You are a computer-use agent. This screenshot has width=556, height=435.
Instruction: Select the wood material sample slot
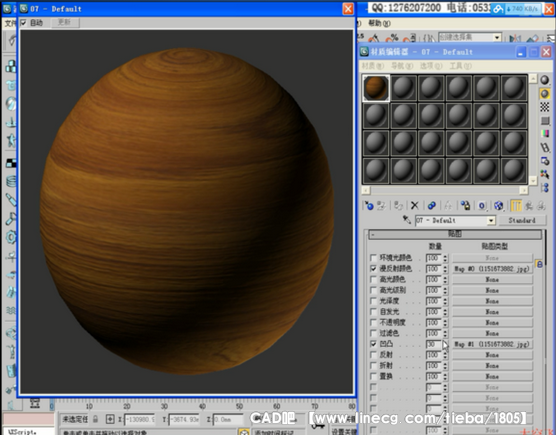click(x=376, y=88)
